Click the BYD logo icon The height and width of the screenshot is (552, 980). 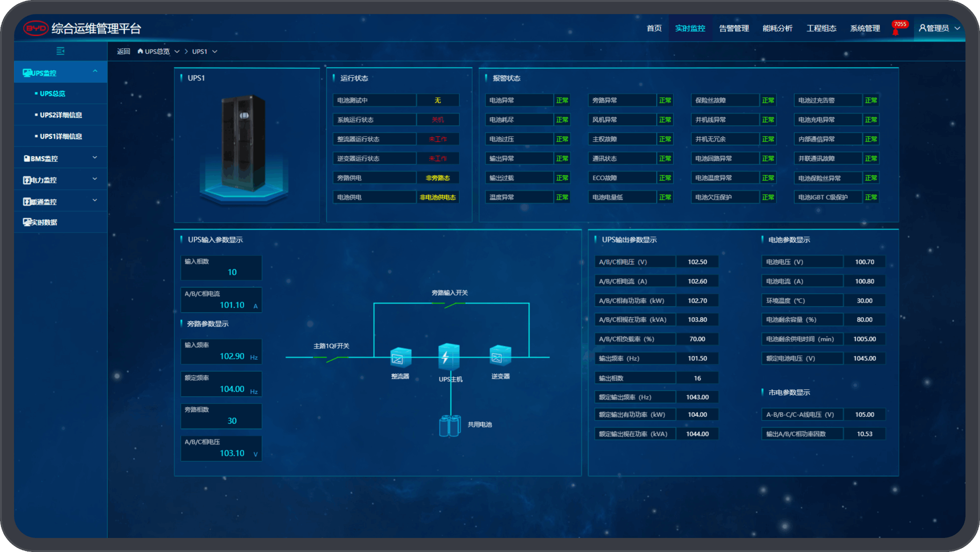coord(36,29)
